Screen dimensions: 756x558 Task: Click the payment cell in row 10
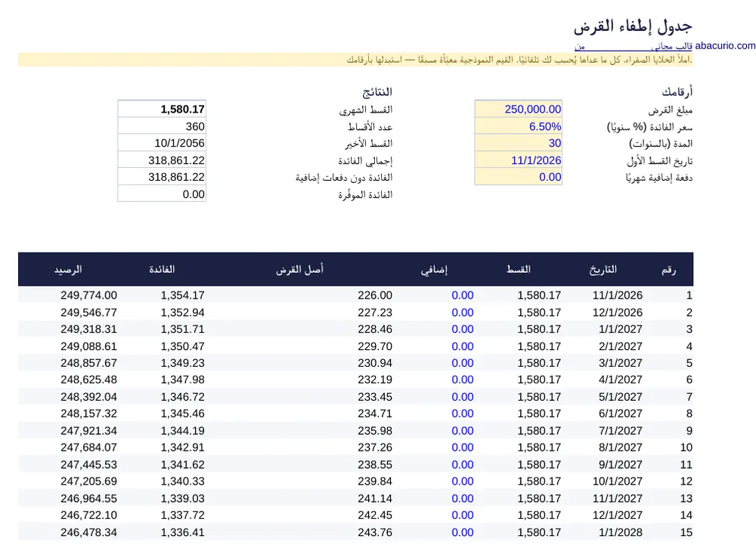(x=539, y=447)
